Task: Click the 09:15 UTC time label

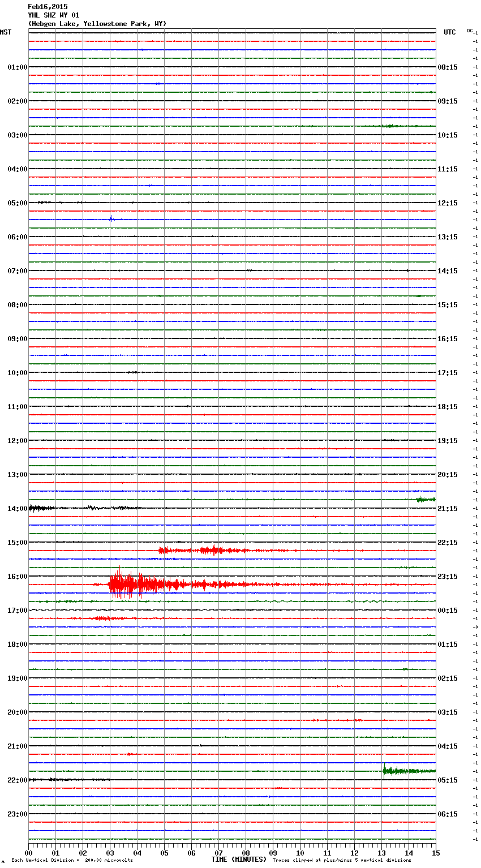Action: pos(448,101)
